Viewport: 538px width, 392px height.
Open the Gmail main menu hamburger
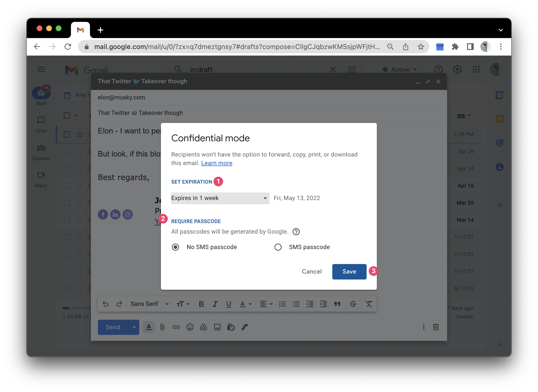pos(41,69)
